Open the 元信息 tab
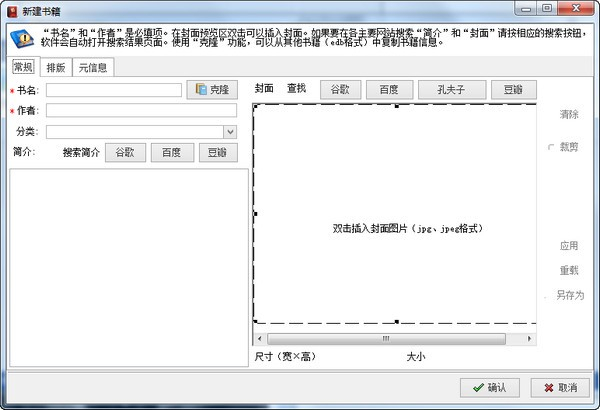The height and width of the screenshot is (410, 600). tap(93, 68)
